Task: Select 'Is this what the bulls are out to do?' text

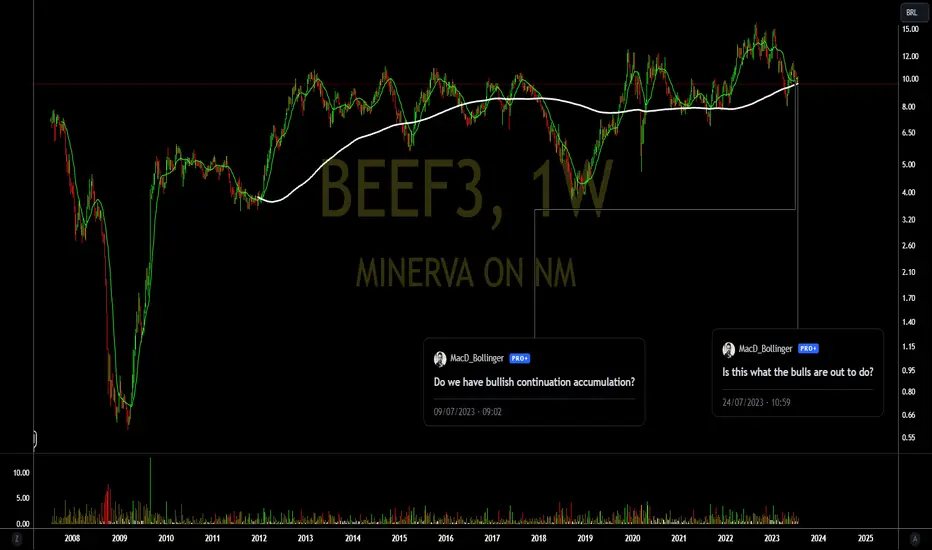Action: [798, 372]
